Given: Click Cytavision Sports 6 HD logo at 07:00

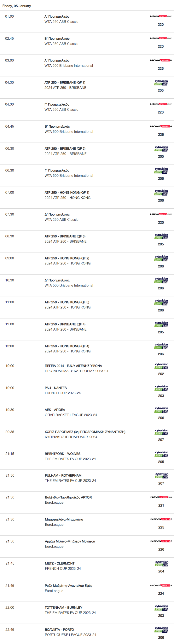Looking at the screenshot, I should [161, 193].
